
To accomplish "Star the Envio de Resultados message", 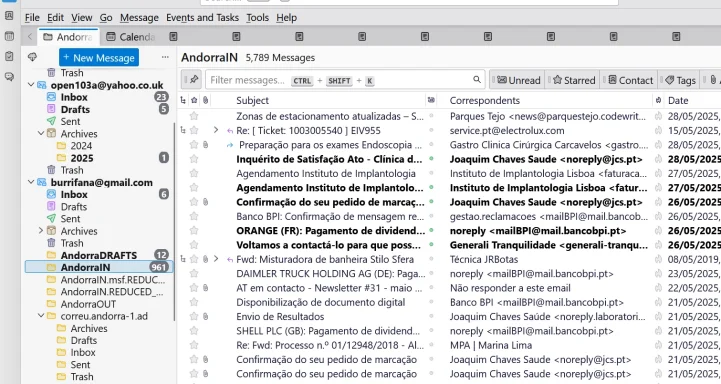I will click(x=194, y=316).
